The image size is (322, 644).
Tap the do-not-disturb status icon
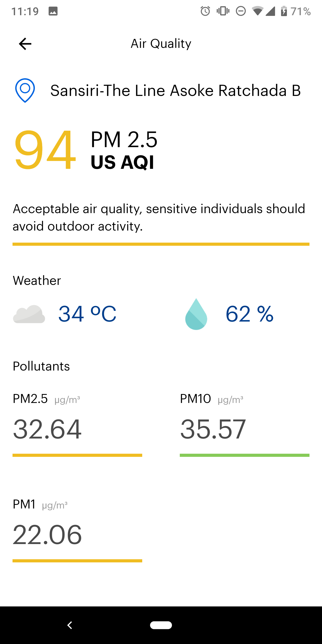pyautogui.click(x=241, y=11)
